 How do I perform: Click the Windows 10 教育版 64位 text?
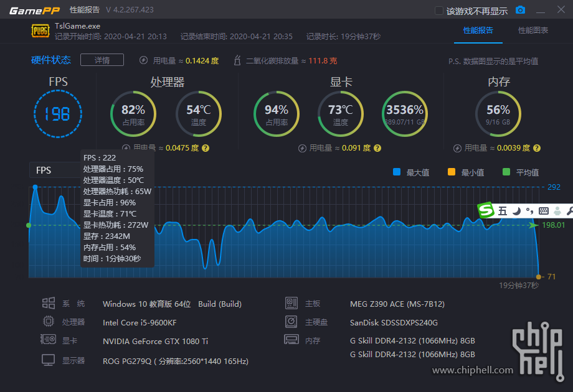(146, 304)
